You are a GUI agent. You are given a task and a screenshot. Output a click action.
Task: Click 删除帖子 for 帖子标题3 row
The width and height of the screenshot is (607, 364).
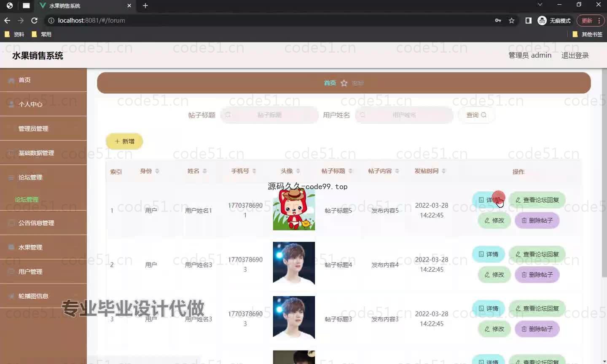click(537, 329)
